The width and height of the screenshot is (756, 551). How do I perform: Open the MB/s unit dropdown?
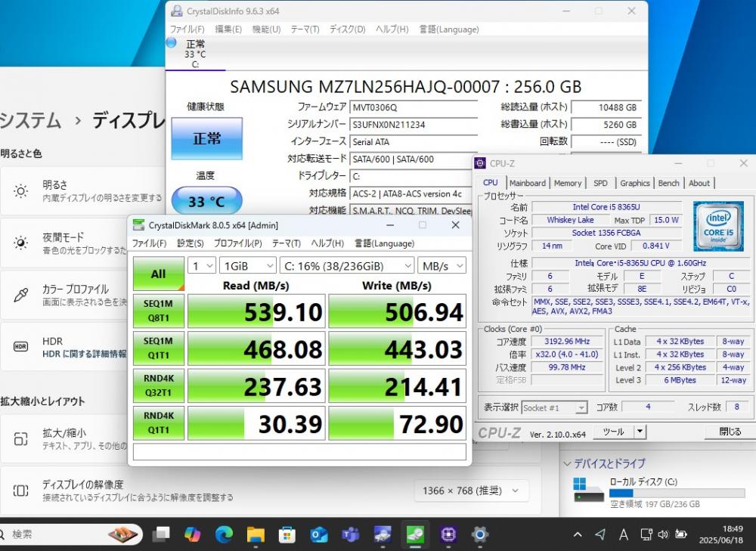442,265
